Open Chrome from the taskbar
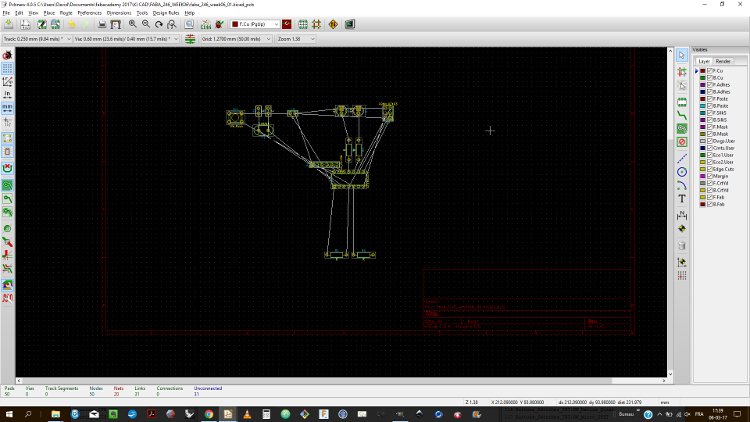The image size is (750, 422). (209, 414)
